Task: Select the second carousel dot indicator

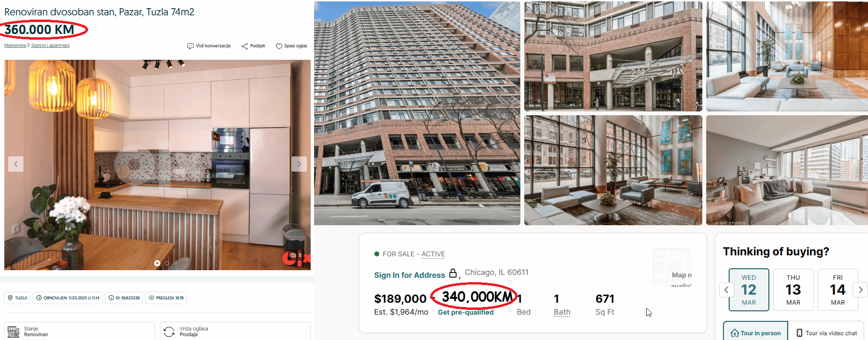Action: point(167,263)
